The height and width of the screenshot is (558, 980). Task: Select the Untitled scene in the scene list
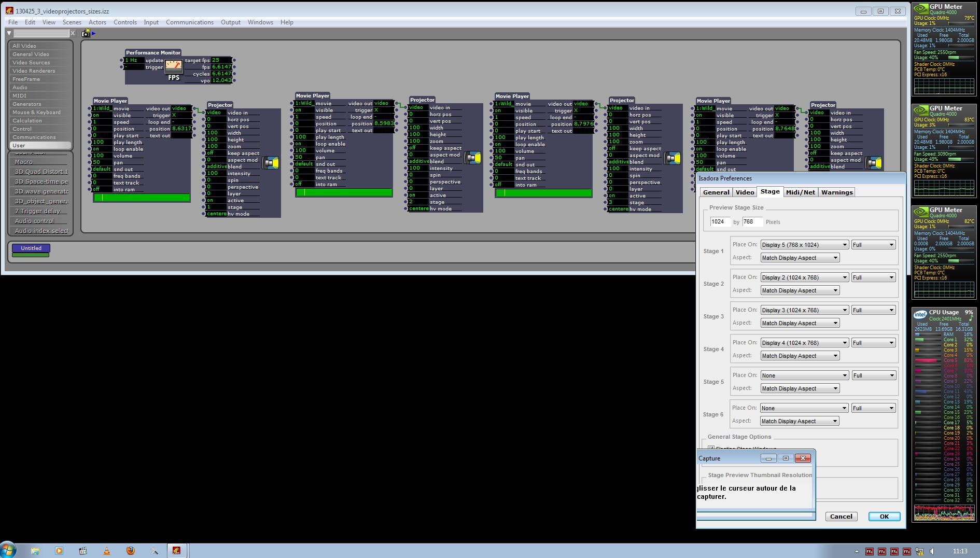point(31,248)
